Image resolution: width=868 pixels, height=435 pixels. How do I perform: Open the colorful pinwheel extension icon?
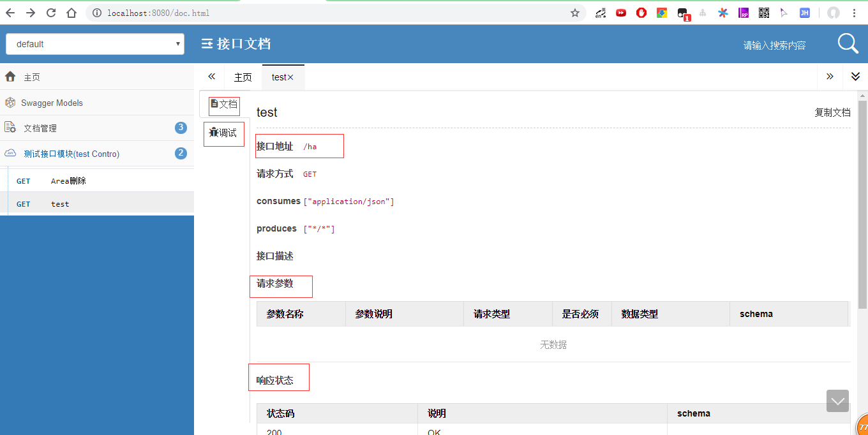(x=723, y=13)
